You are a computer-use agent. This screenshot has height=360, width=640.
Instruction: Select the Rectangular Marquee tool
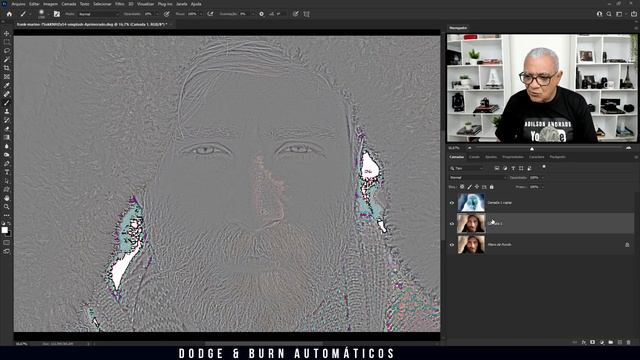[x=7, y=42]
